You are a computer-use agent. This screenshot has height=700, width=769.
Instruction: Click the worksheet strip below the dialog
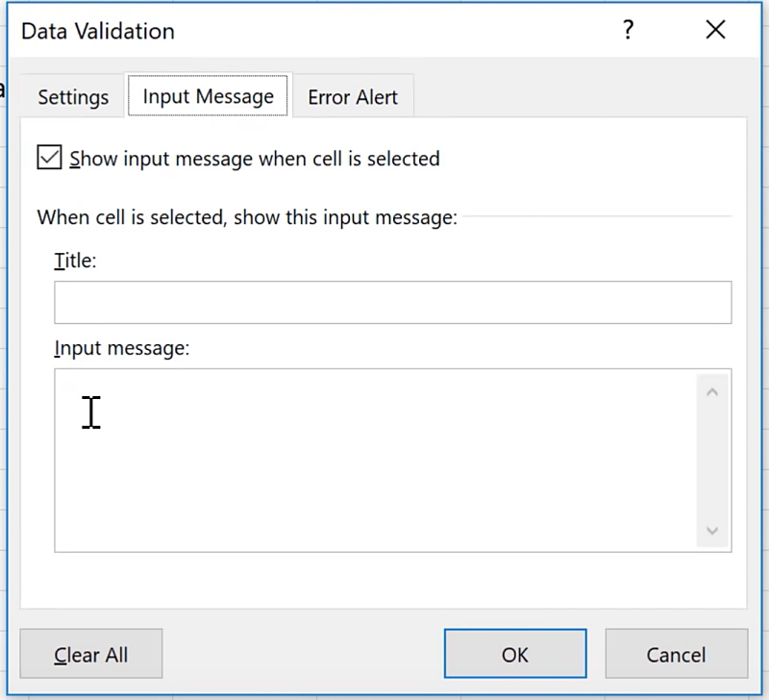384,692
